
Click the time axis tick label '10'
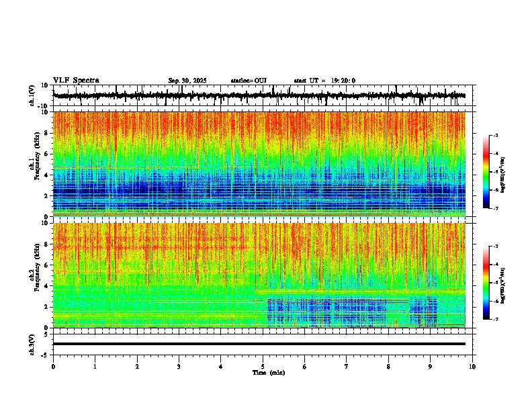pyautogui.click(x=472, y=367)
